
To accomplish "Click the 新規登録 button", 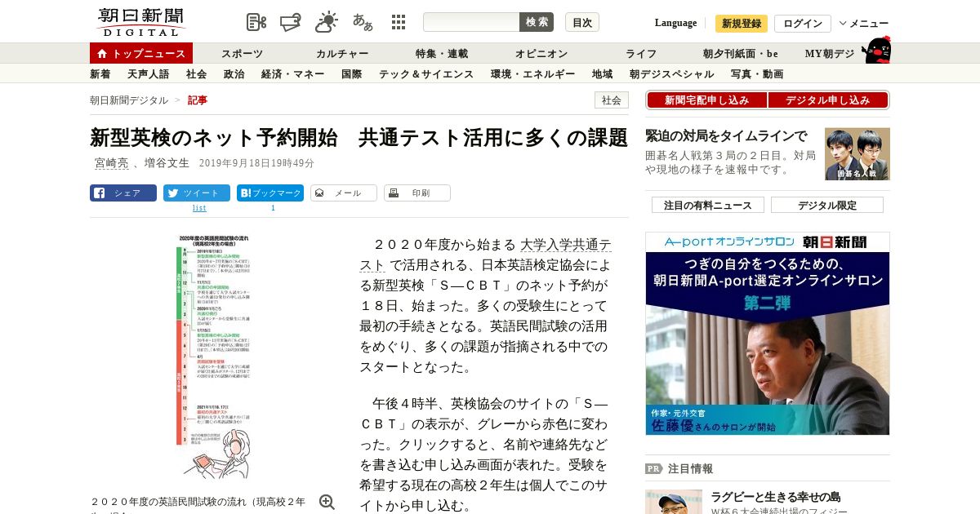I will point(742,24).
